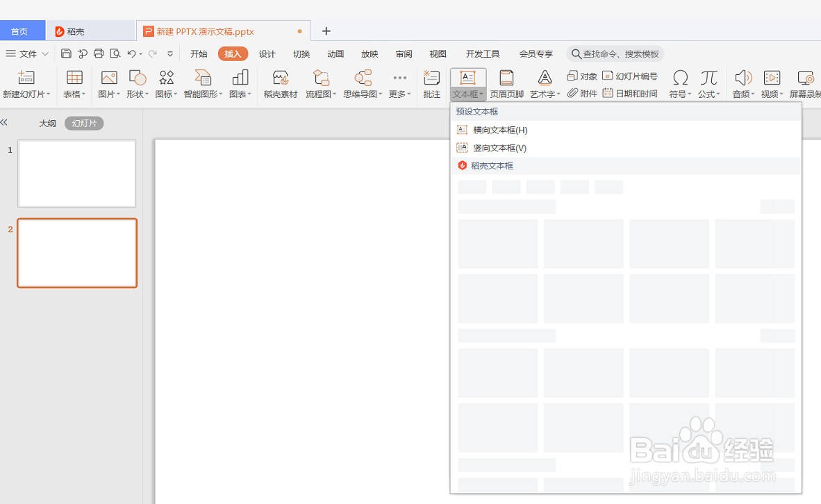The width and height of the screenshot is (821, 504).
Task: Open the 开发工具 ribbon tab
Action: (x=483, y=54)
